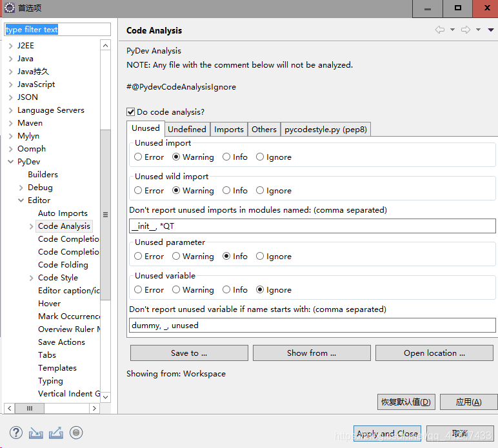Switch to the Others tab

[264, 130]
